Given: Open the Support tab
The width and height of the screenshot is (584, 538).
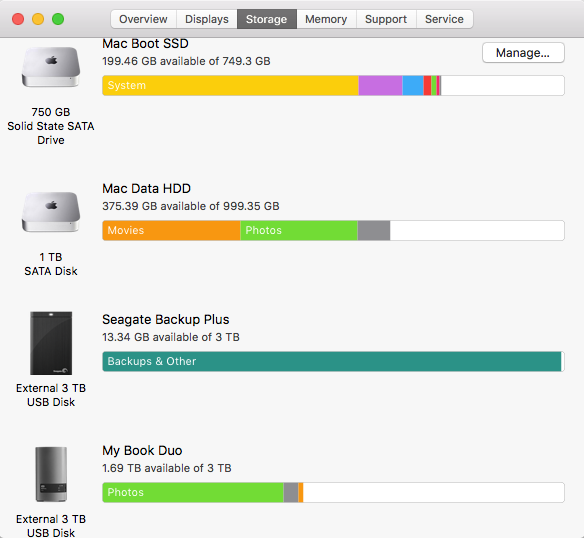Looking at the screenshot, I should click(x=386, y=19).
